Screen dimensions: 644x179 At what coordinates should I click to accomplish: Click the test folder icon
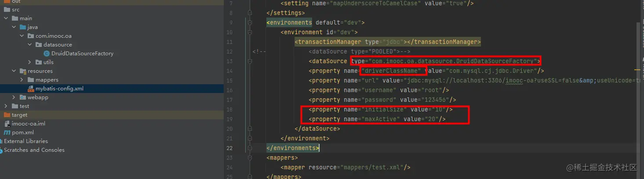15,106
